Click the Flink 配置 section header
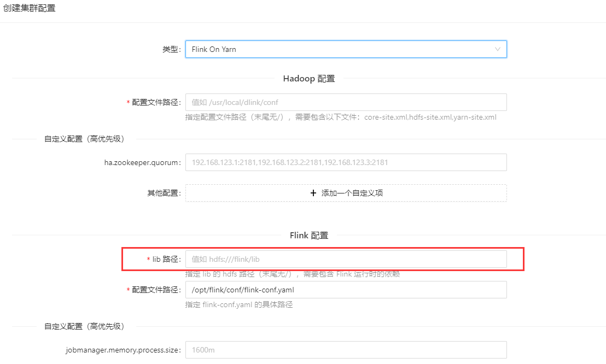 (x=309, y=234)
